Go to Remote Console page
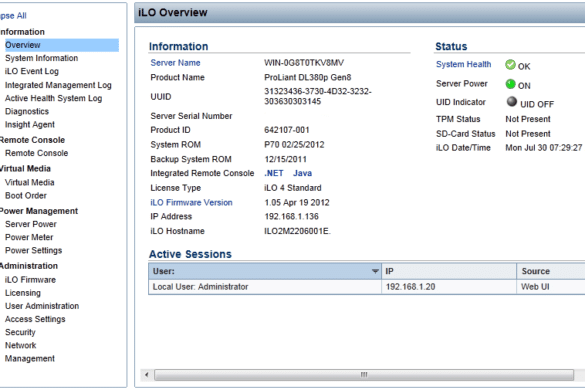This screenshot has width=585, height=390. click(37, 153)
